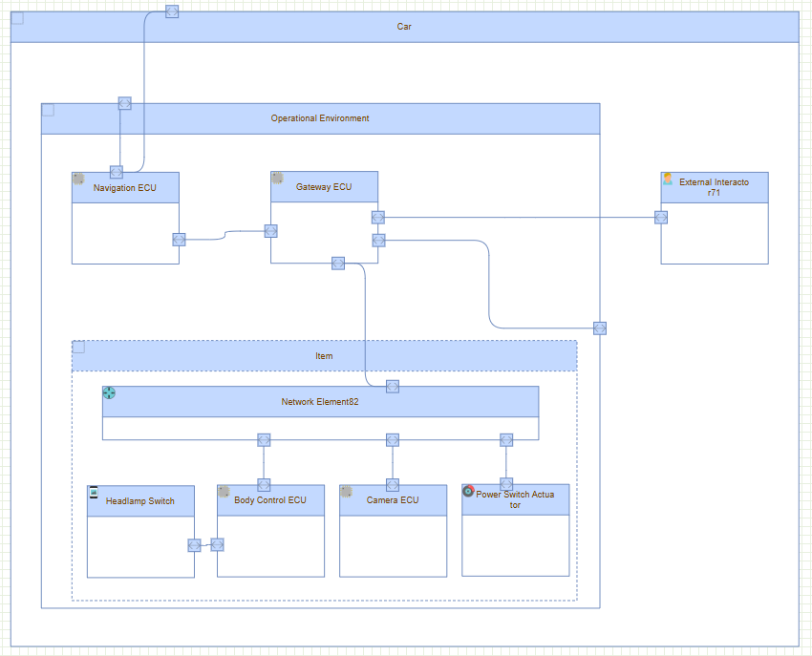This screenshot has height=656, width=812.
Task: Select the Headlamp Switch icon
Action: point(94,492)
